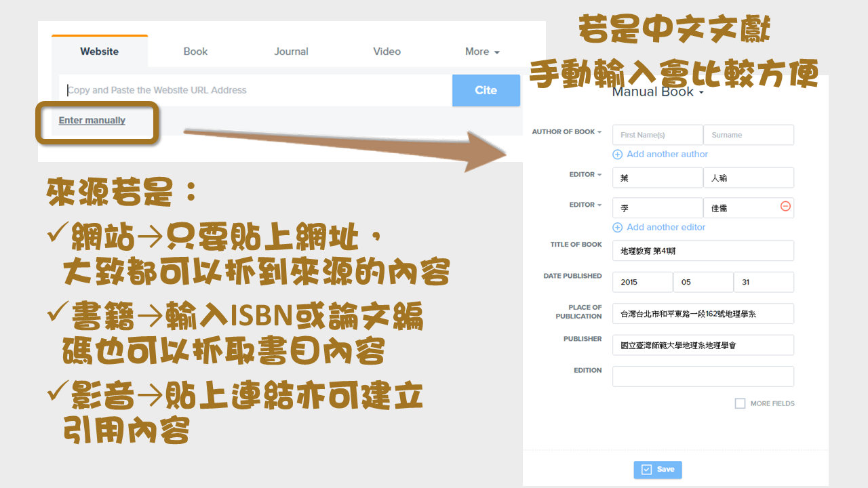Click the first editor name field 葉

pos(657,178)
